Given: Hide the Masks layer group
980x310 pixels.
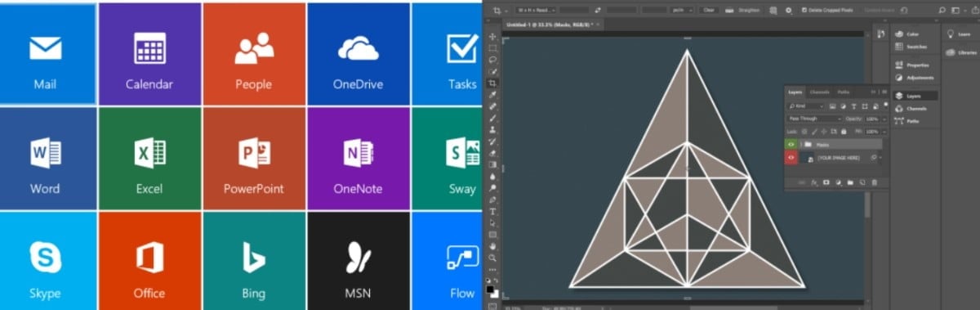Looking at the screenshot, I should [x=791, y=144].
